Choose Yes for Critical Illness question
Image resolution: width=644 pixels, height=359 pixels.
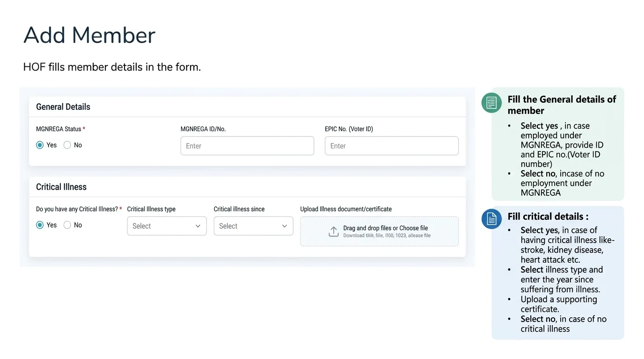(40, 225)
